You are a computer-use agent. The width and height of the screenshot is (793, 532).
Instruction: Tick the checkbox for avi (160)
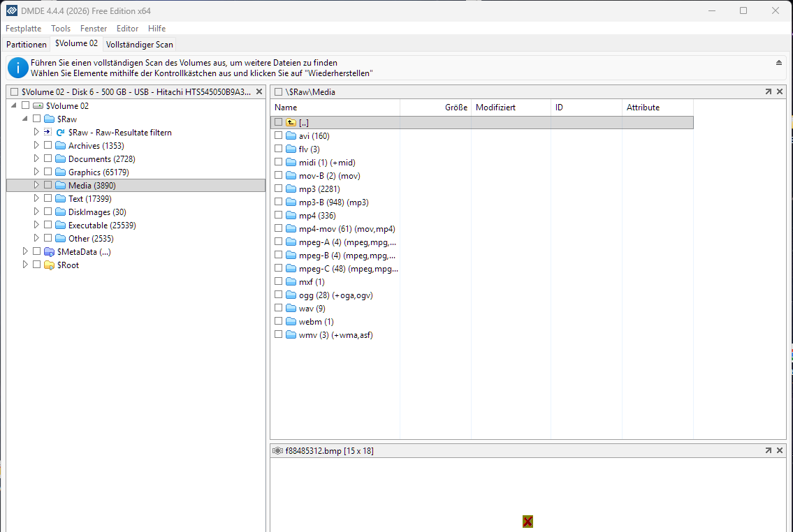coord(278,135)
